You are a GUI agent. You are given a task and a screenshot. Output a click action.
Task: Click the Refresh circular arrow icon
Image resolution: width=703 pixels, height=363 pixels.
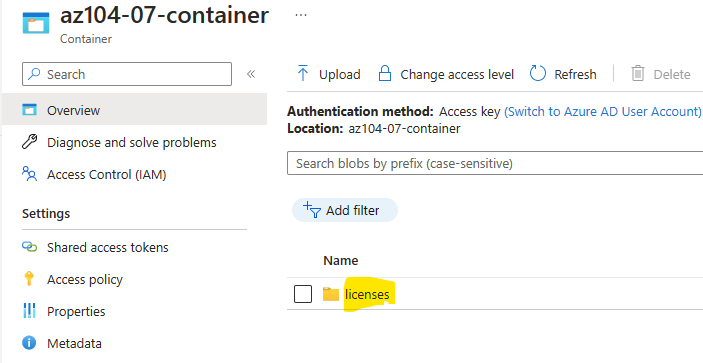tap(538, 73)
